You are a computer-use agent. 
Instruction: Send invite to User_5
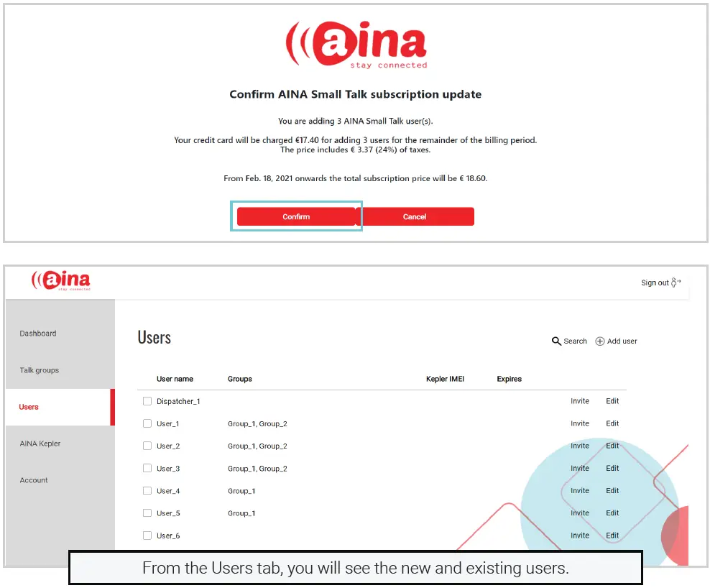pyautogui.click(x=580, y=513)
